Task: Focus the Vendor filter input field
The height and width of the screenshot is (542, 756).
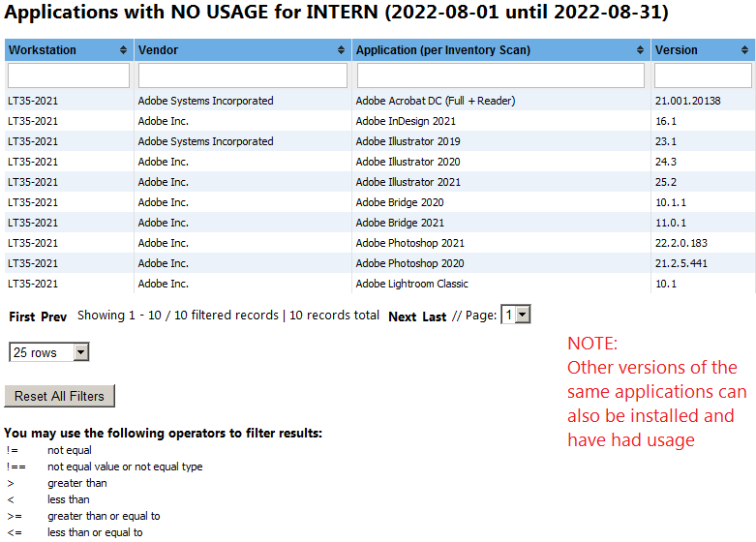Action: [x=243, y=75]
